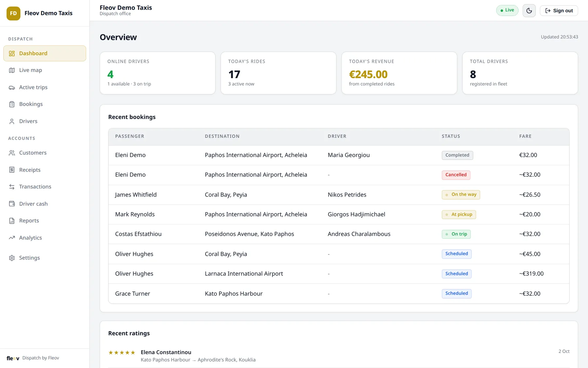Open the Customers accounts page
The width and height of the screenshot is (588, 368).
45,153
